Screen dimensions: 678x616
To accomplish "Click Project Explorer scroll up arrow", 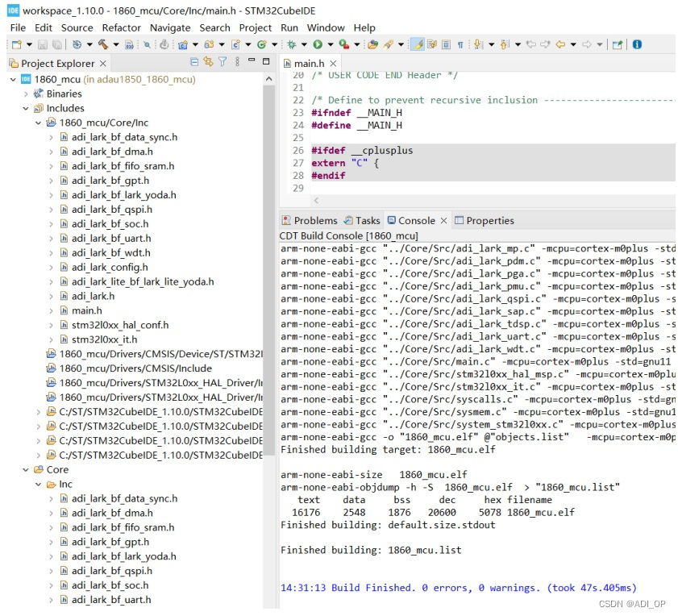I will pyautogui.click(x=269, y=79).
